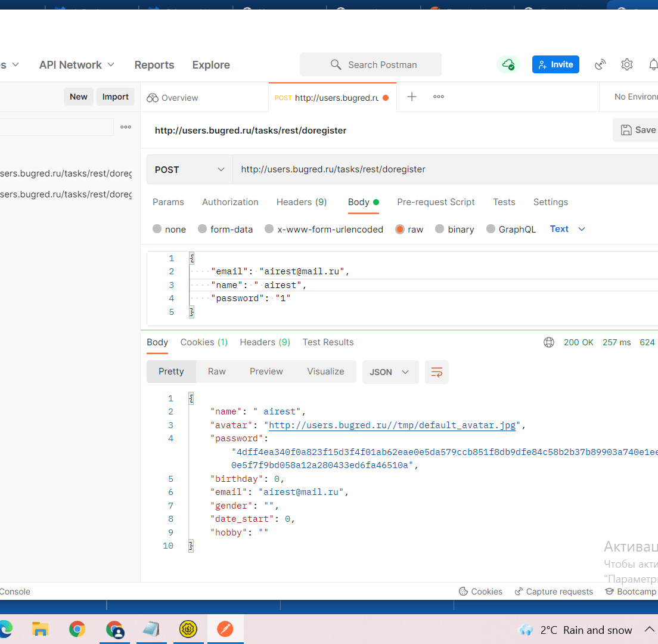658x644 pixels.
Task: Show hidden system tray icons chevron
Action: (x=649, y=630)
